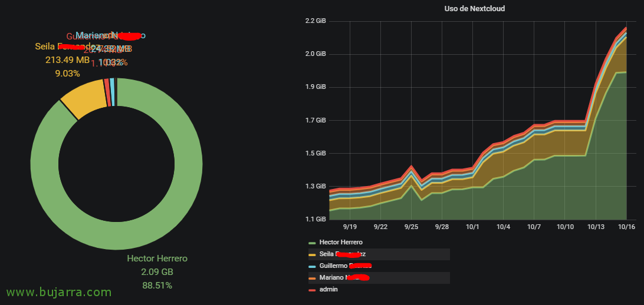The height and width of the screenshot is (305, 644).
Task: Select the thin red donut slice
Action: coord(107,92)
